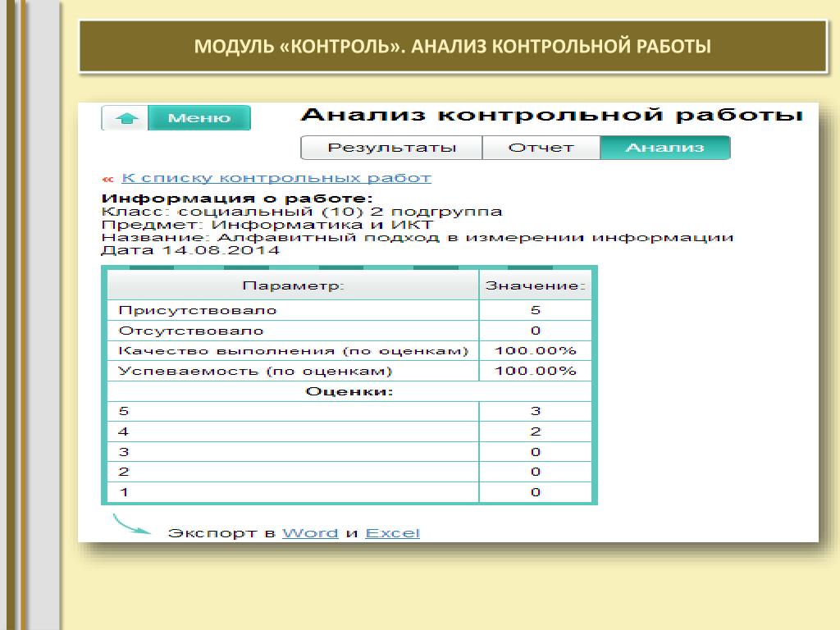Viewport: 840px width, 630px height.
Task: Click the Название: Алфавитный подход line
Action: tap(418, 237)
